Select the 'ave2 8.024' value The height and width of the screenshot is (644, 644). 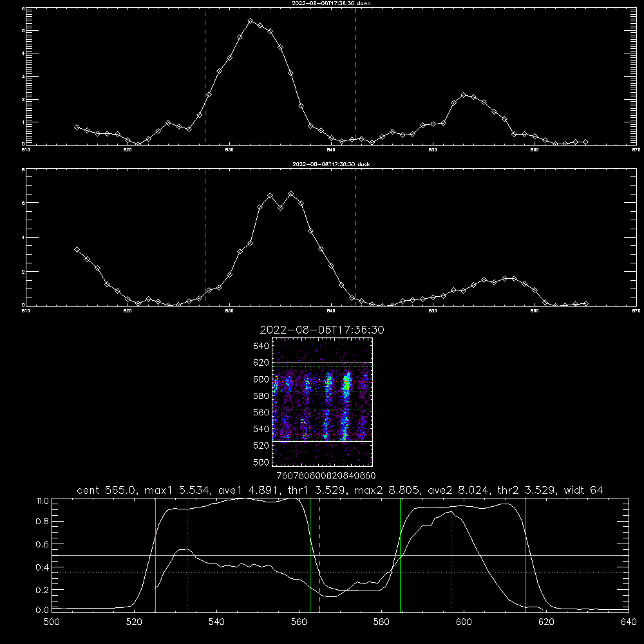(459, 490)
